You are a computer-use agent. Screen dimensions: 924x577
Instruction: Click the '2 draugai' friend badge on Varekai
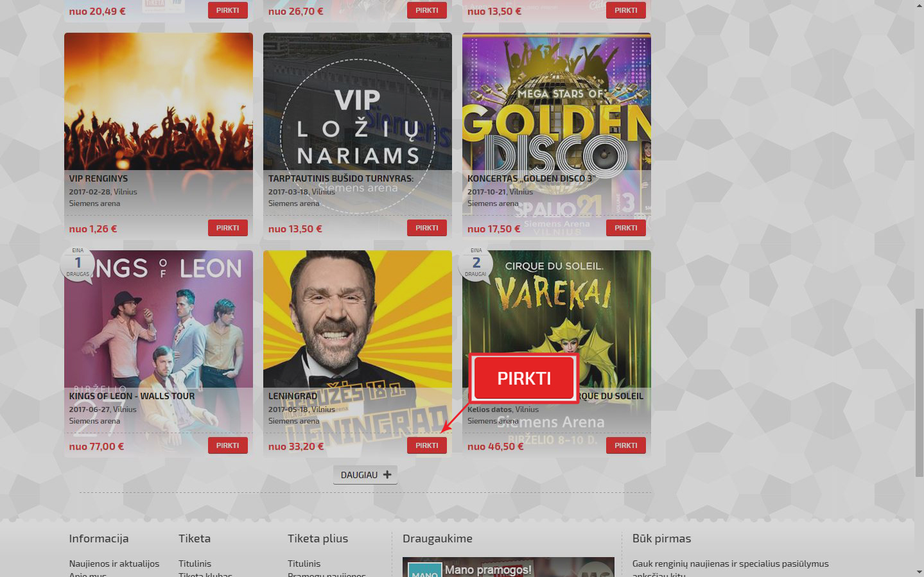[x=476, y=263]
